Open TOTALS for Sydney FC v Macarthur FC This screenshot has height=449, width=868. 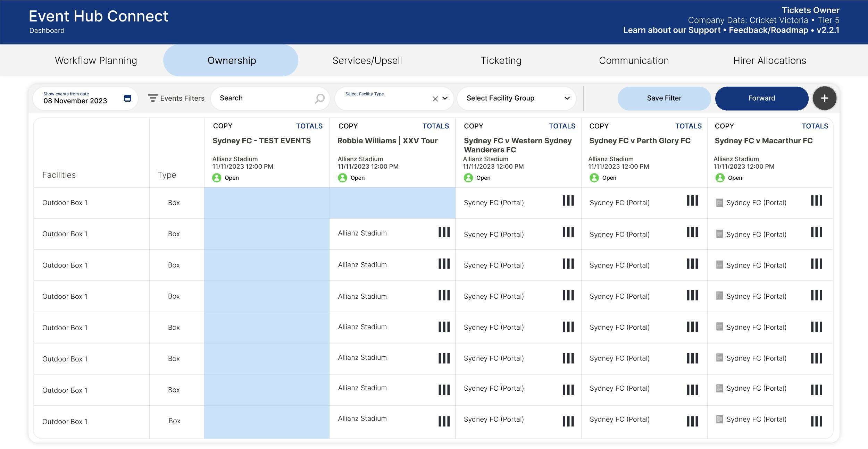[815, 126]
